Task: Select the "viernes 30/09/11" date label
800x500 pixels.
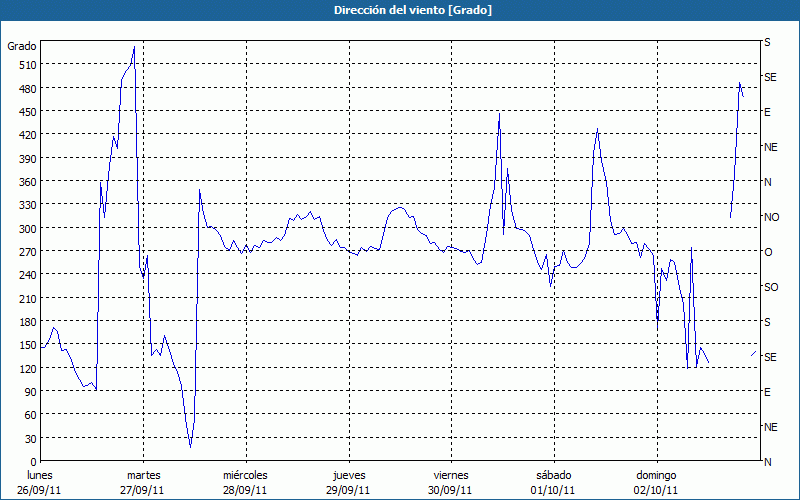Action: click(451, 482)
